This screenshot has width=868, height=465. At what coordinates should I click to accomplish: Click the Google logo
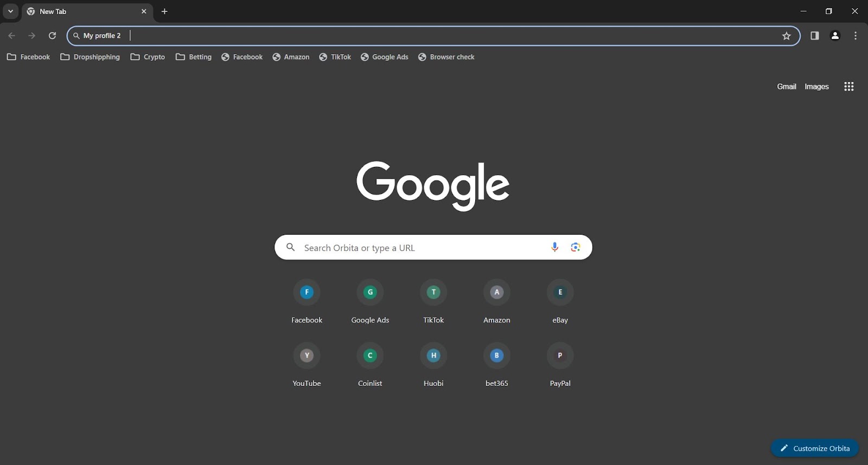click(x=433, y=186)
